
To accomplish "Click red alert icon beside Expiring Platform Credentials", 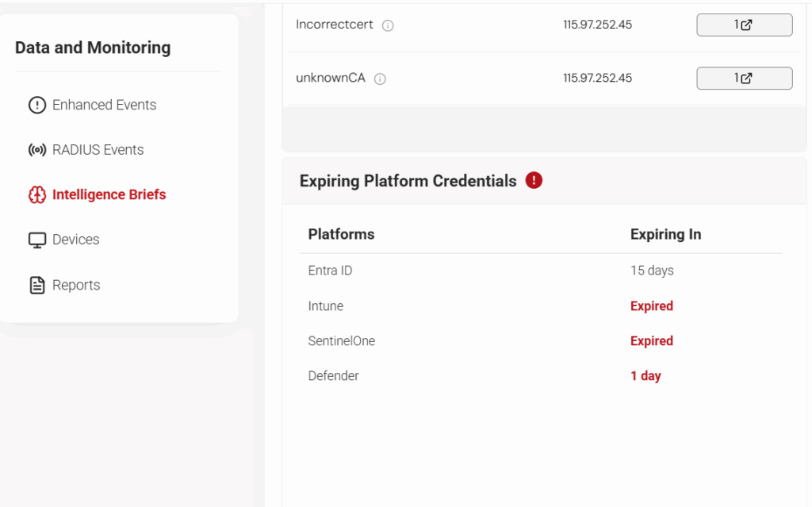I will [x=534, y=181].
